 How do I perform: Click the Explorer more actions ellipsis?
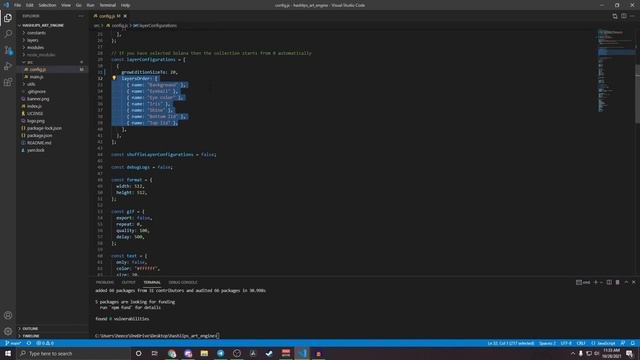pos(81,16)
